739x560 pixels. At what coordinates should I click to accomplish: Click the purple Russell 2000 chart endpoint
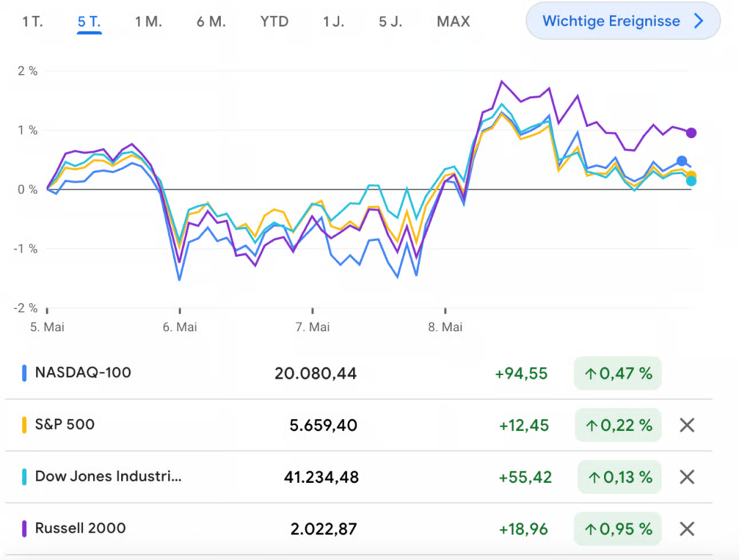691,133
